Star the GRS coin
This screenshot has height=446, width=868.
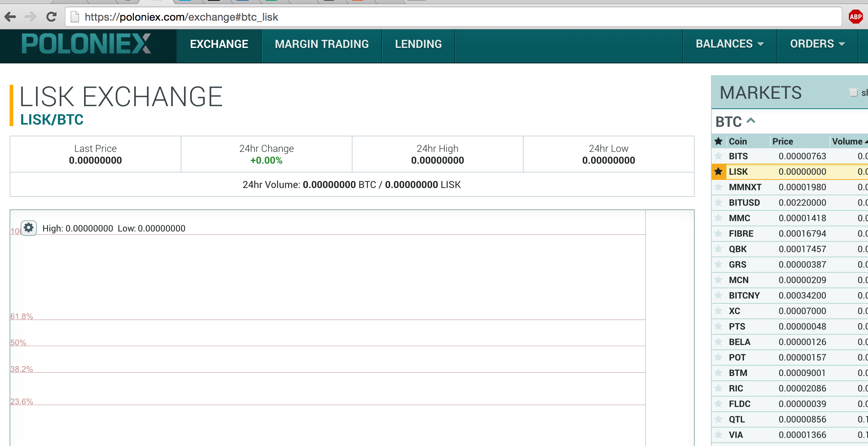click(x=718, y=264)
